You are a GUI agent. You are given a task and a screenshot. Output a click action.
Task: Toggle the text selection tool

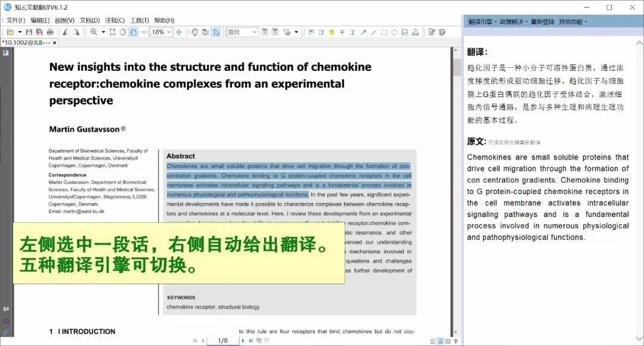(x=216, y=32)
